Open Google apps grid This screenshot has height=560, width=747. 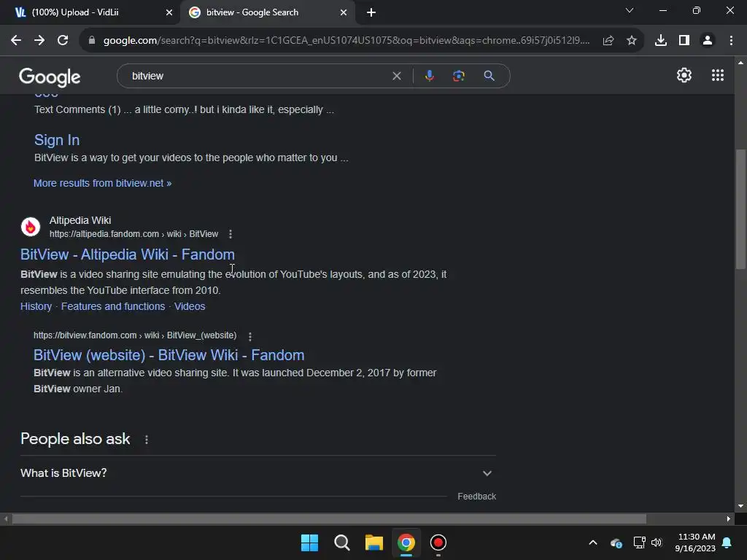(718, 75)
